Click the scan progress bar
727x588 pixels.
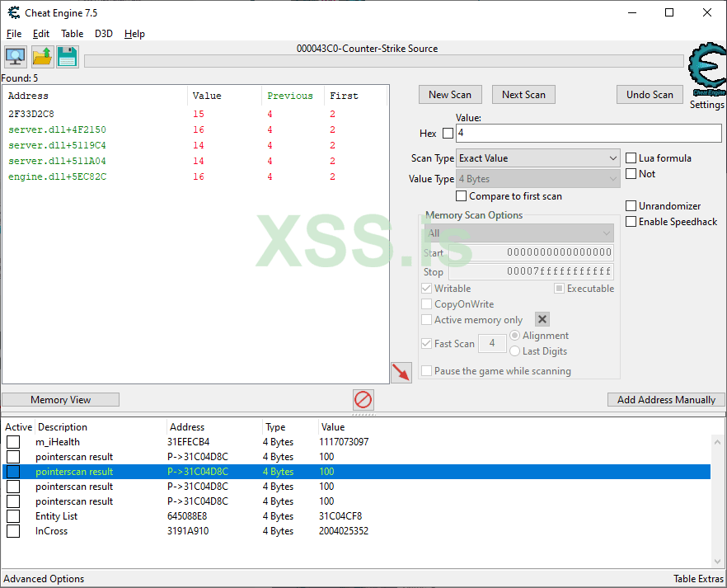[x=384, y=61]
